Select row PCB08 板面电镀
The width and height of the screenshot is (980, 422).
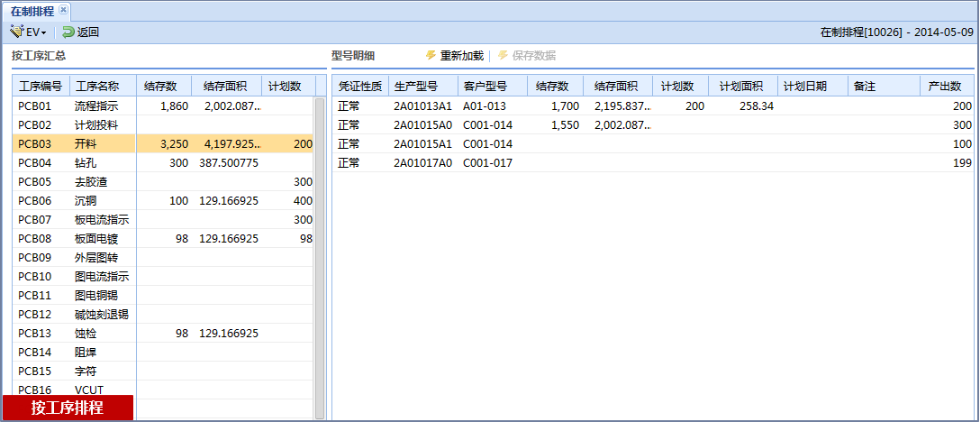[x=164, y=239]
